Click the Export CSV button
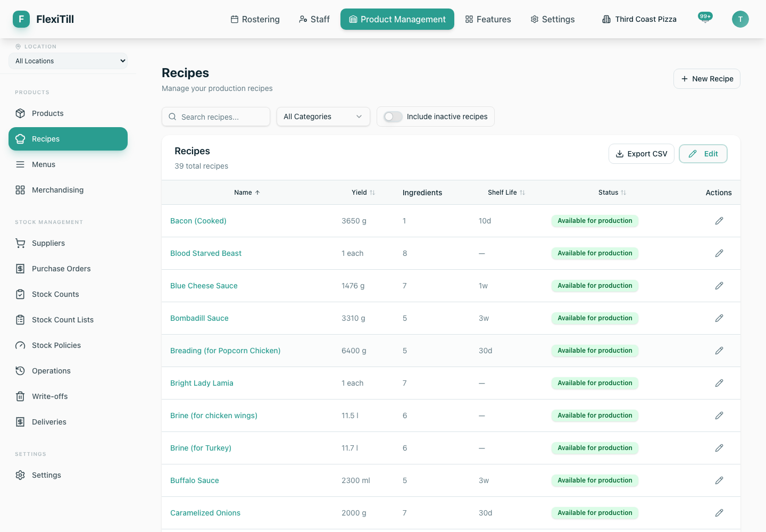 point(642,154)
